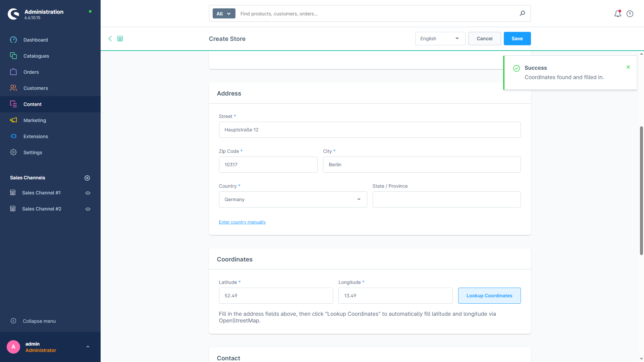Open the Country dropdown showing Germany

pyautogui.click(x=293, y=199)
